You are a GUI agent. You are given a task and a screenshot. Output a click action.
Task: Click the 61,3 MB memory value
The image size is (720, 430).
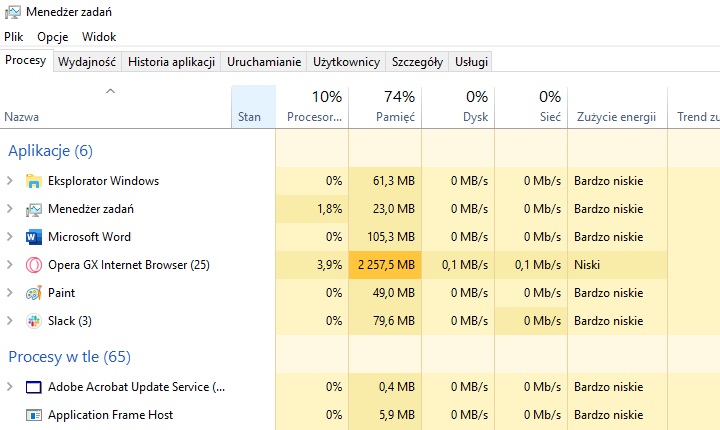394,181
